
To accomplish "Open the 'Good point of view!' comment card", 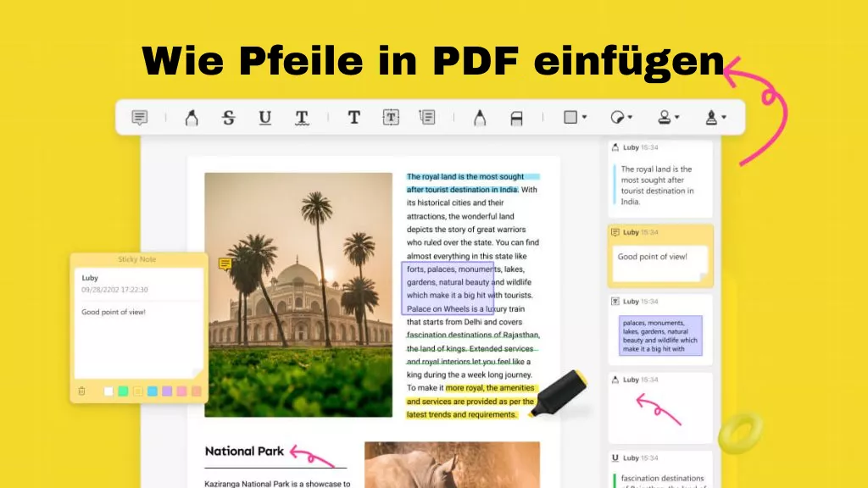I will tap(660, 256).
